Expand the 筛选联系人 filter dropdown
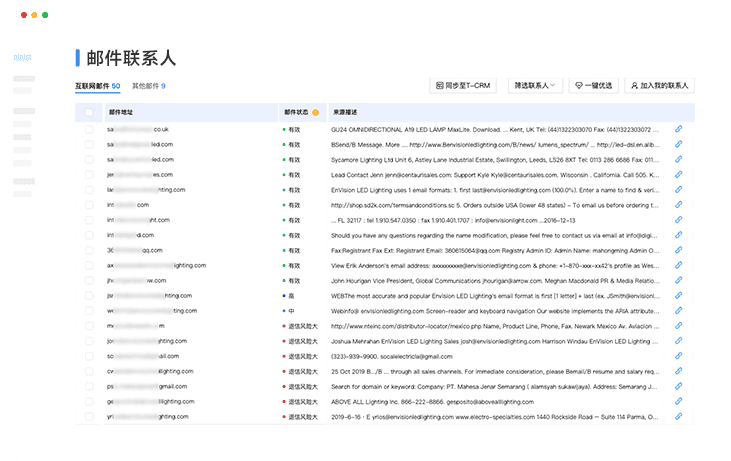The width and height of the screenshot is (731, 461). (x=536, y=86)
